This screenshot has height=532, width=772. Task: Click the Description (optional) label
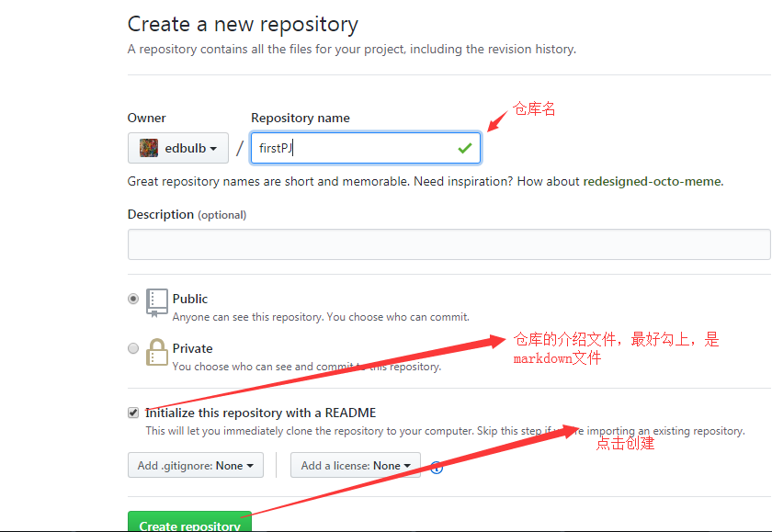pos(187,215)
